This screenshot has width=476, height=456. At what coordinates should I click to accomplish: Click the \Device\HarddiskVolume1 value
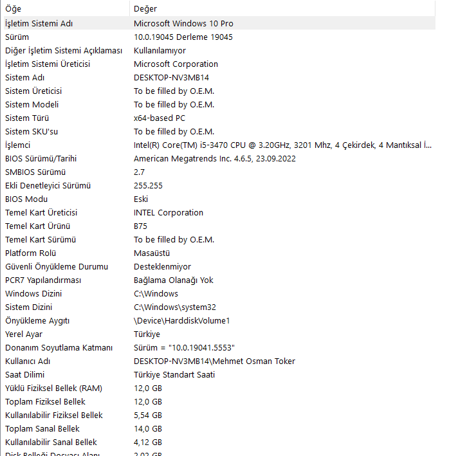[x=182, y=320]
